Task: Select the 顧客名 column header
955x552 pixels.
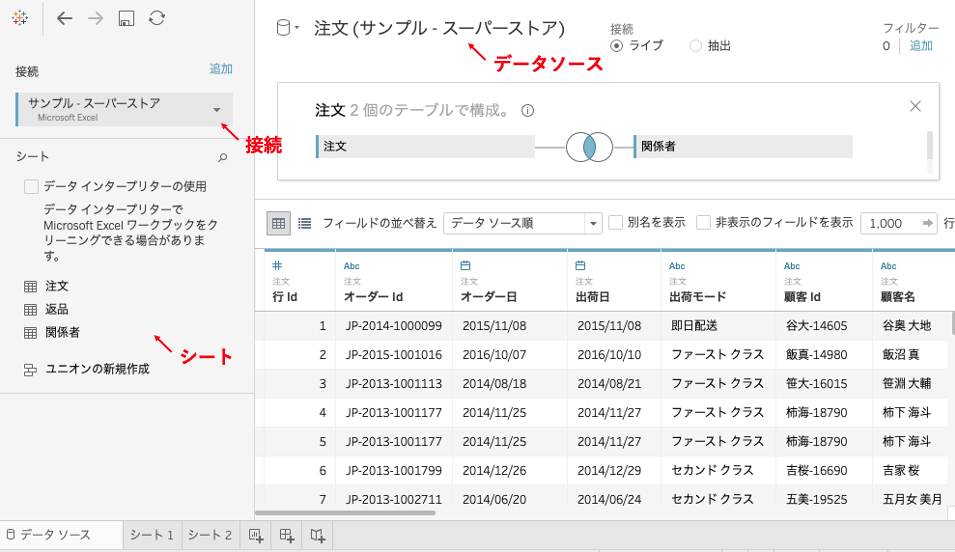Action: 914,281
